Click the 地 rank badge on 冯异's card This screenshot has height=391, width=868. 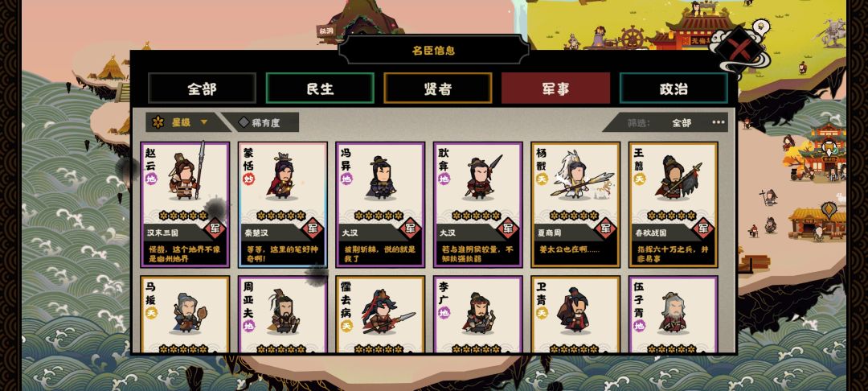tap(346, 179)
